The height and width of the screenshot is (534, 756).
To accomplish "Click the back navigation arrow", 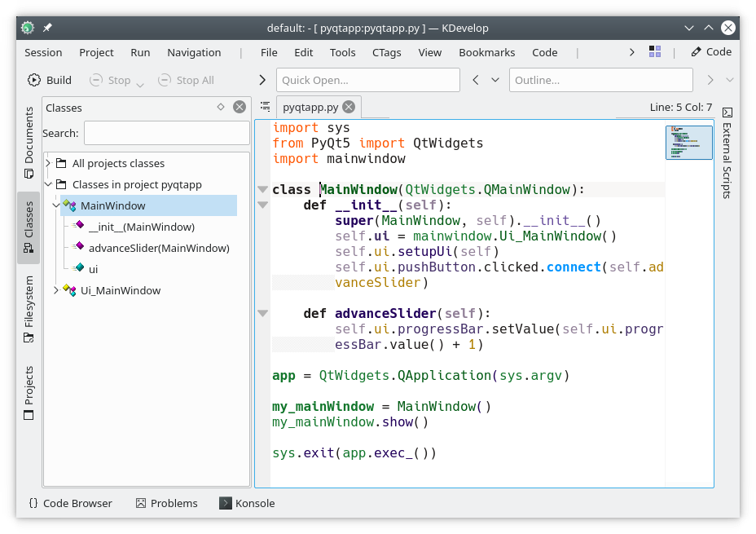I will 475,80.
